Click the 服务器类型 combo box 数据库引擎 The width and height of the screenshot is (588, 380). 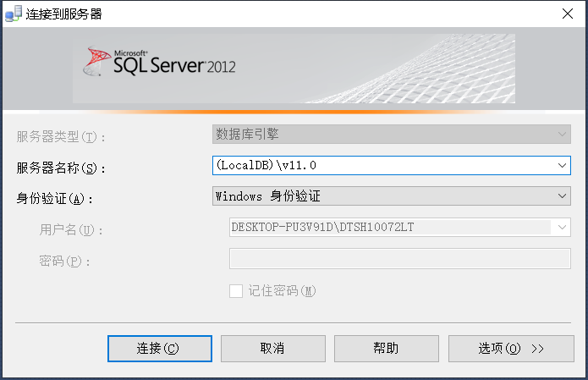tap(392, 135)
